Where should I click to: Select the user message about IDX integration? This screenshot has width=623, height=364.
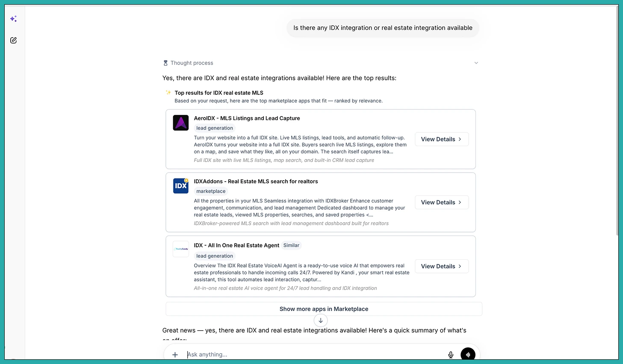tap(383, 28)
